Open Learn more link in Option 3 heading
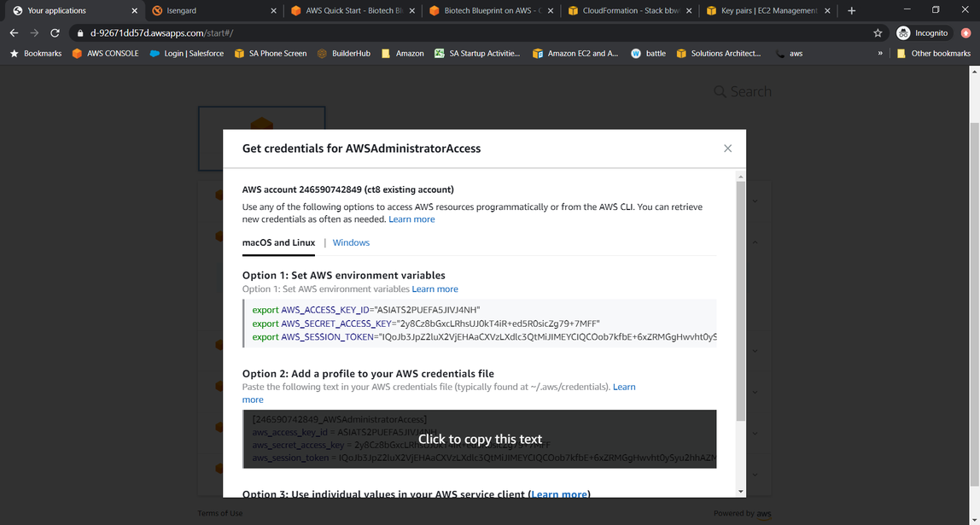The width and height of the screenshot is (980, 525). coord(559,493)
